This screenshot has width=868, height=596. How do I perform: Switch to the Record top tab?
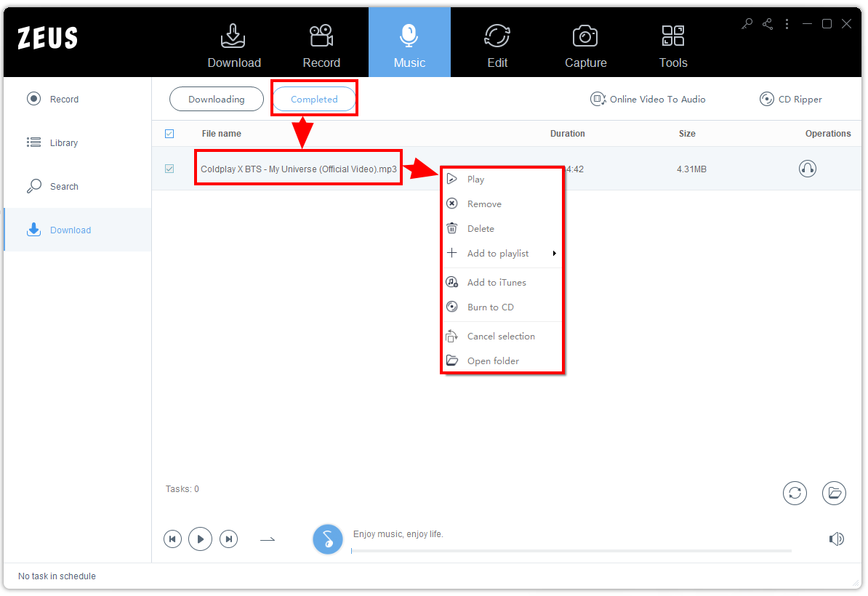coord(321,46)
